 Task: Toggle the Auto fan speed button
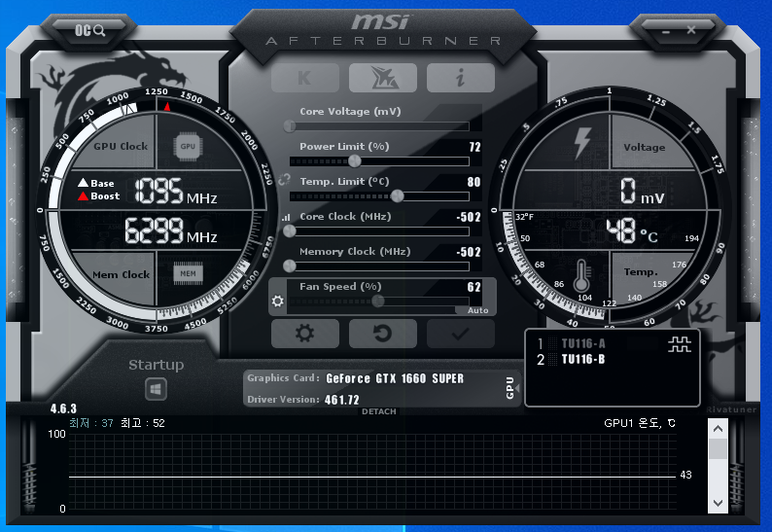(477, 310)
